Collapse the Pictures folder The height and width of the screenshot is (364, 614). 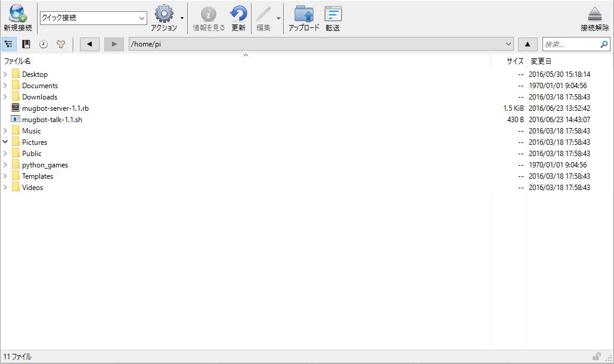pyautogui.click(x=5, y=142)
